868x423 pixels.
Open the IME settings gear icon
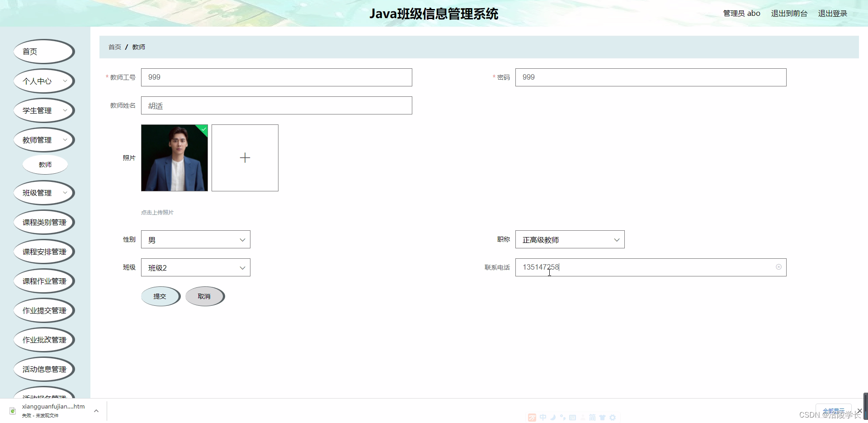[613, 417]
